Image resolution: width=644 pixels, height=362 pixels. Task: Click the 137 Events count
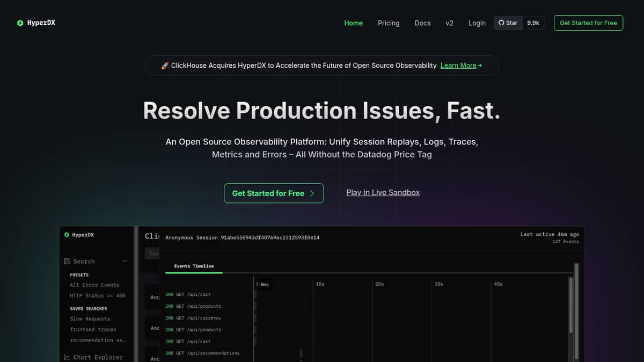566,242
